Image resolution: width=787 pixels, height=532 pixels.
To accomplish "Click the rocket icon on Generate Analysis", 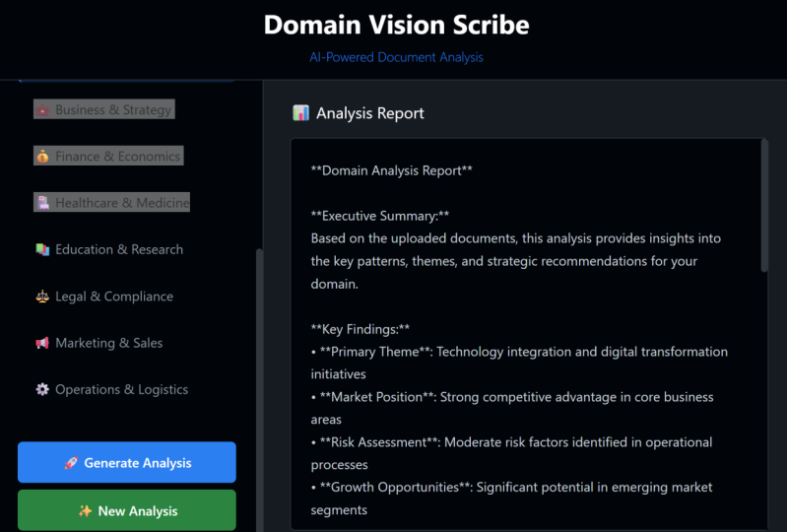I will tap(71, 463).
